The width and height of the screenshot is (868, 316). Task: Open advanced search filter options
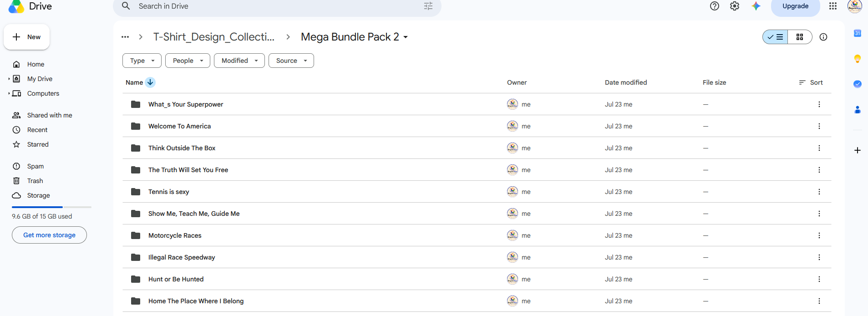(428, 6)
